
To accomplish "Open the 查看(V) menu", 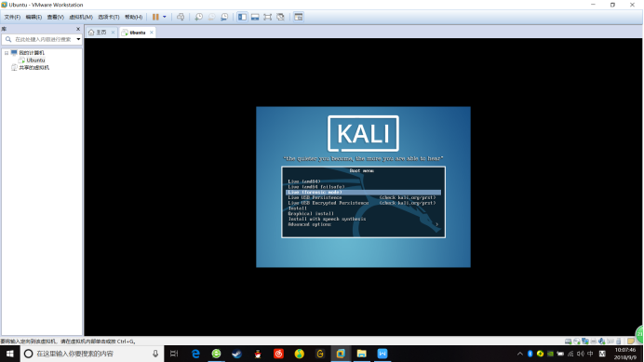I will 56,17.
